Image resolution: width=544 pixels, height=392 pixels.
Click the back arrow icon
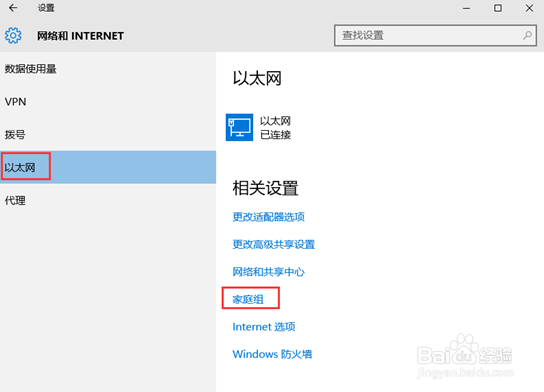click(x=13, y=8)
